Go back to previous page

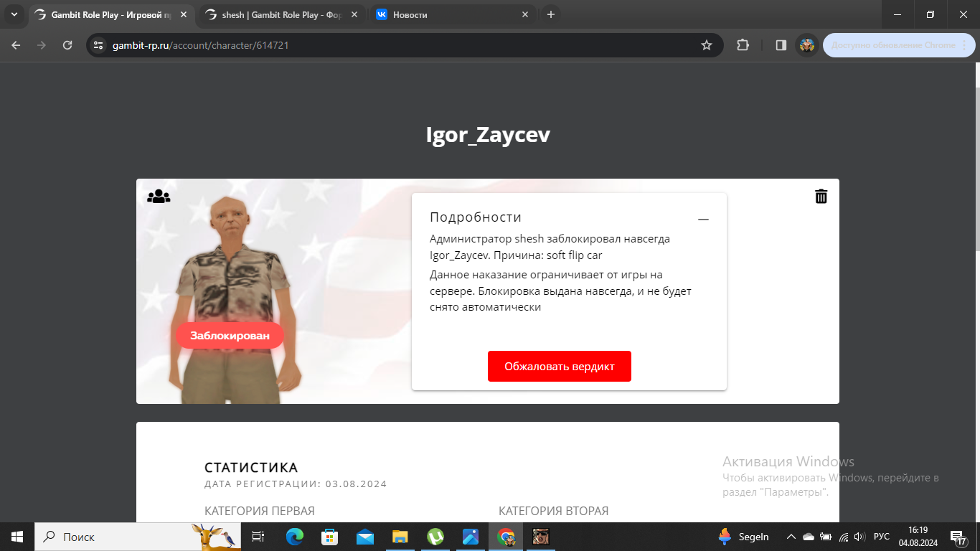17,45
